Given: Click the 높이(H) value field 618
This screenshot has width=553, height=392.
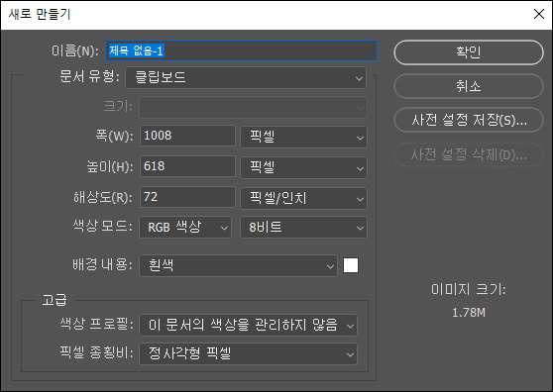Looking at the screenshot, I should (x=187, y=166).
